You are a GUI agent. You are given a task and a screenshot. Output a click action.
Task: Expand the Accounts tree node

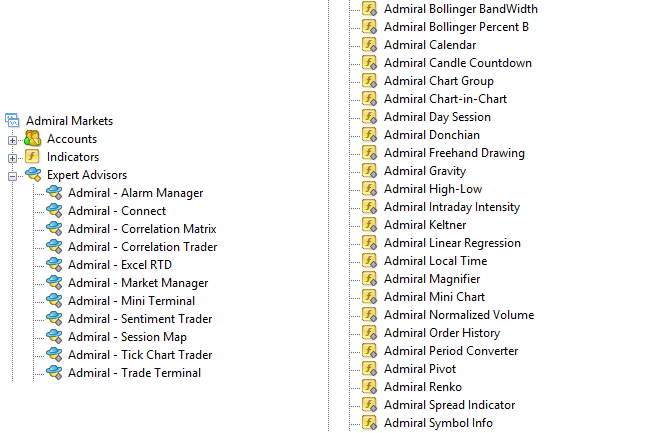tap(13, 139)
